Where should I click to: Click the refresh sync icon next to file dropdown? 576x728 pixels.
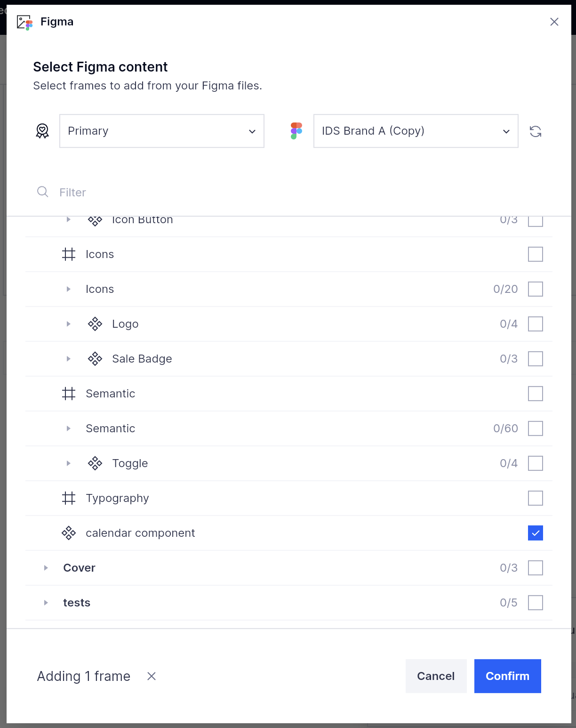(536, 132)
